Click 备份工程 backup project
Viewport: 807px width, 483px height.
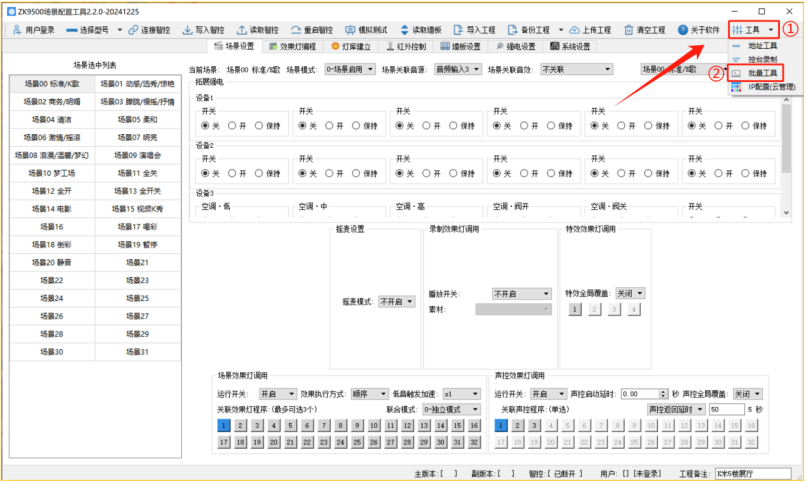[528, 30]
